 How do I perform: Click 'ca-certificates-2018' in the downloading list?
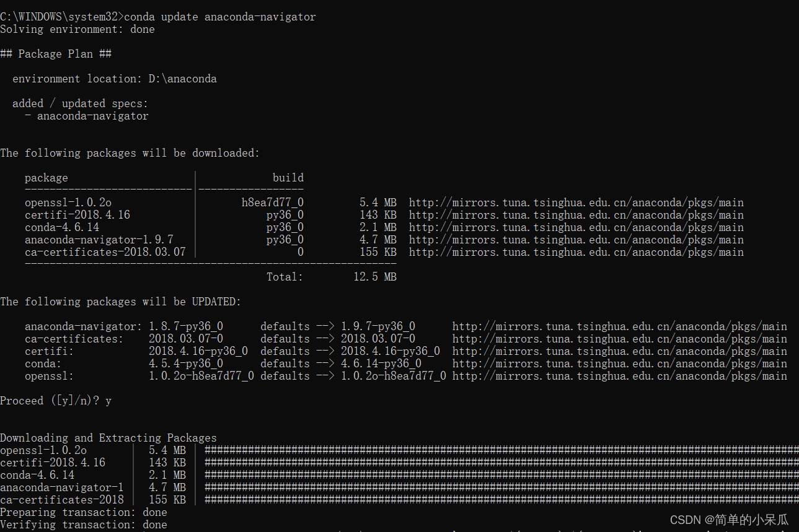[x=62, y=500]
